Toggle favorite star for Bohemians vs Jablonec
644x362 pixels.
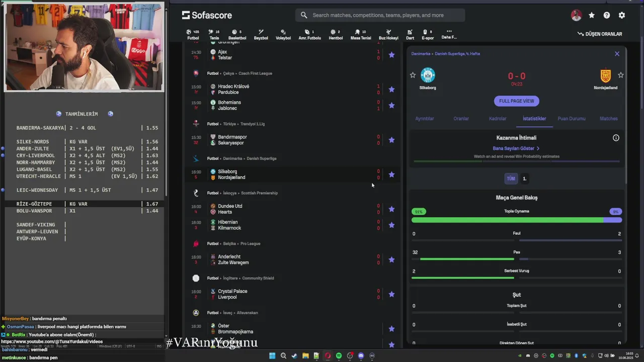[x=391, y=106]
